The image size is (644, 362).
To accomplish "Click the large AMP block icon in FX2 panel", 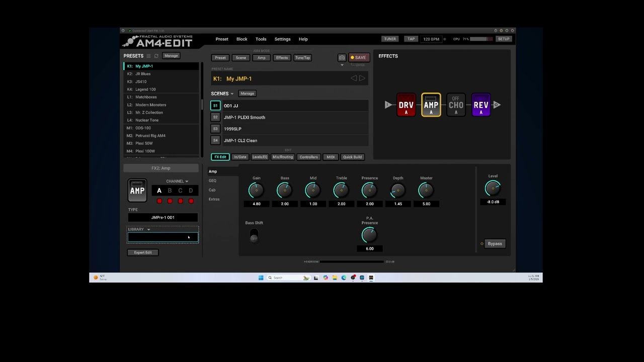I will point(137,191).
